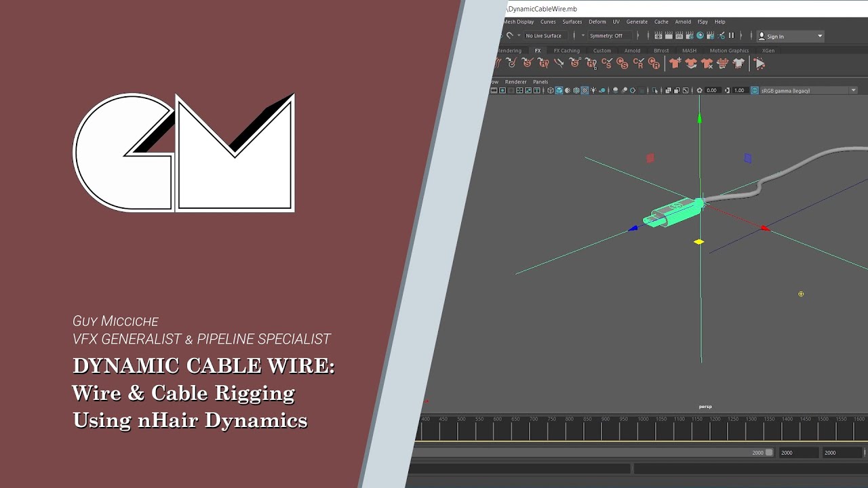Open Render Settings clapperboard-with-gear icon
Image resolution: width=868 pixels, height=488 pixels.
pos(690,35)
